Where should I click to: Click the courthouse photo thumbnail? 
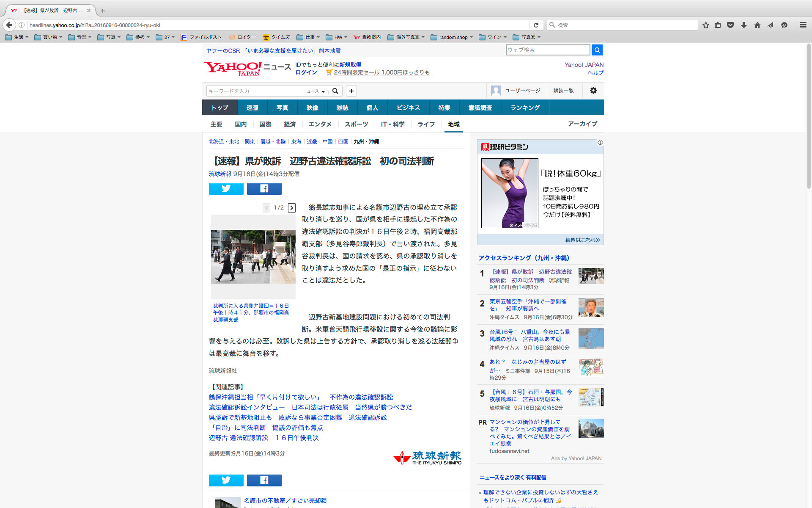(x=253, y=257)
